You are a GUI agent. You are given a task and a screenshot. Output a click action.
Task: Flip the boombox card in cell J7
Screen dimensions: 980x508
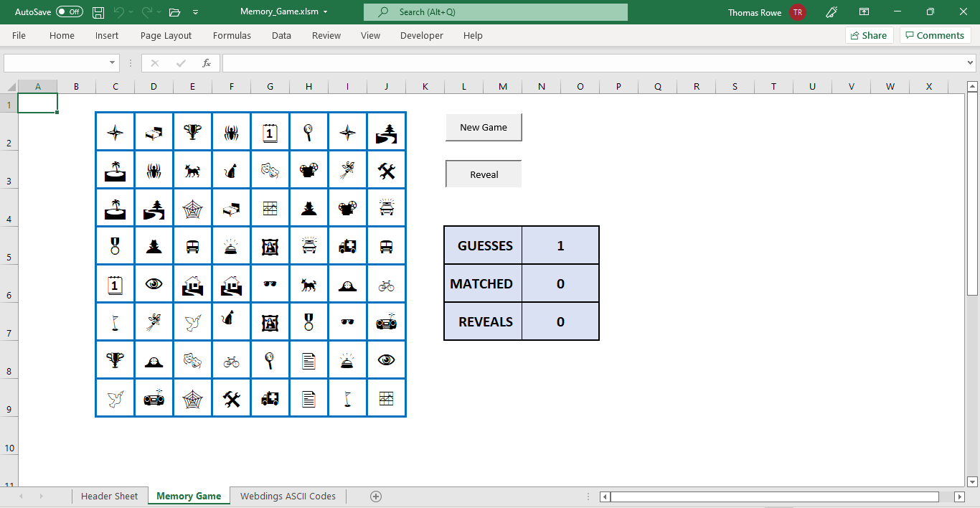pos(387,322)
